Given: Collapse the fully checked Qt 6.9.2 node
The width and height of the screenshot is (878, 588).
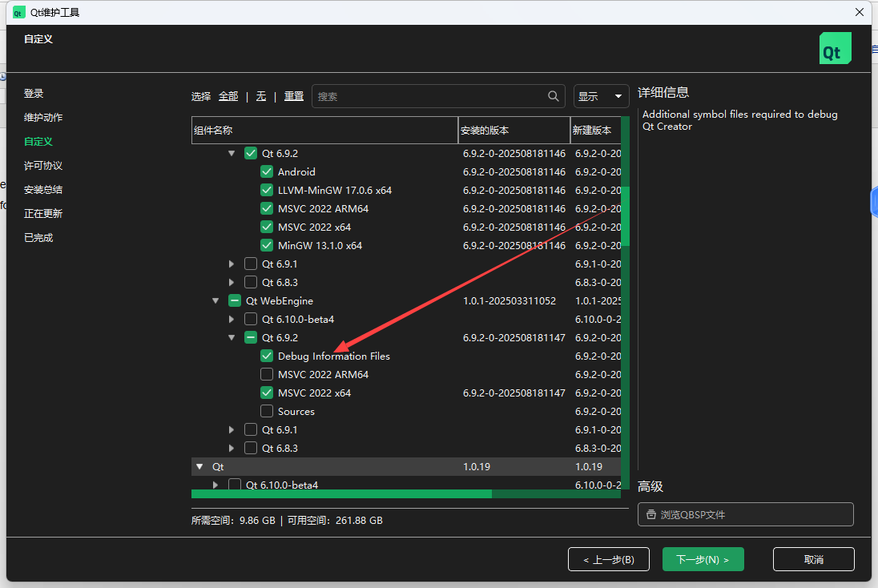Looking at the screenshot, I should point(232,154).
